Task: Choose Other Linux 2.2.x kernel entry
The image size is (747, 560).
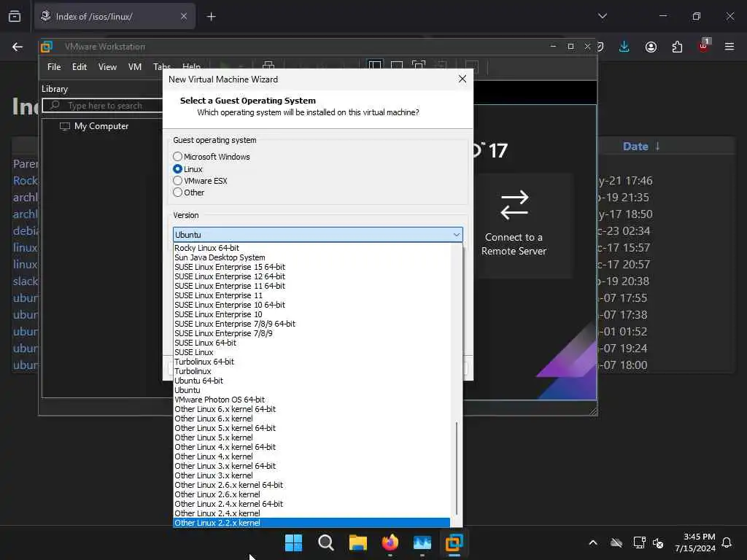Action: [x=311, y=523]
